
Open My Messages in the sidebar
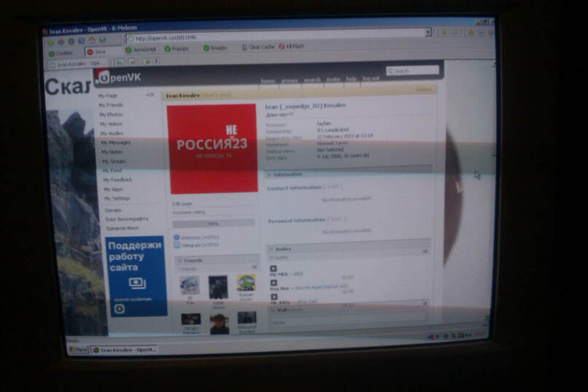[116, 143]
